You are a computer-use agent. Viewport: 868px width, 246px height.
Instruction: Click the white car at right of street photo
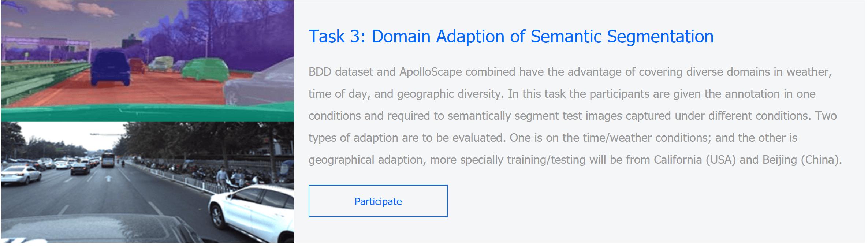253,209
